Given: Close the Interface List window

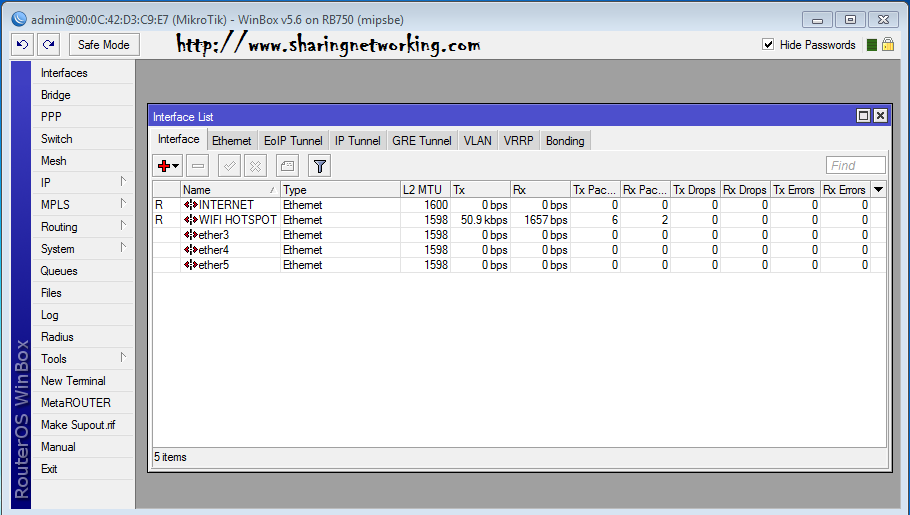Looking at the screenshot, I should click(880, 116).
